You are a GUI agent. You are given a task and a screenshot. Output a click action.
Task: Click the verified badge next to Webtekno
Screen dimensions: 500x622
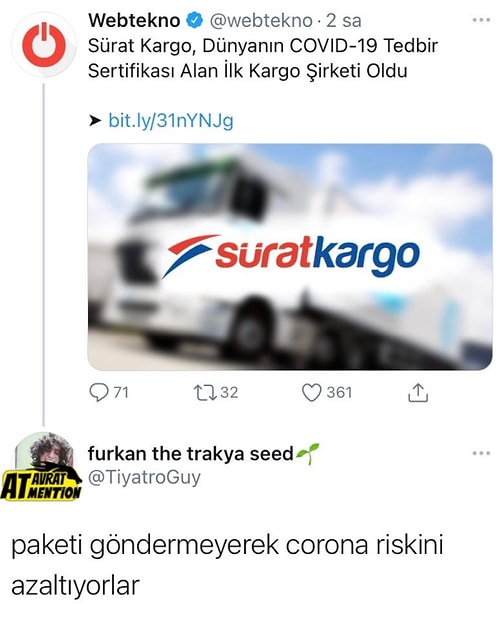pyautogui.click(x=194, y=21)
